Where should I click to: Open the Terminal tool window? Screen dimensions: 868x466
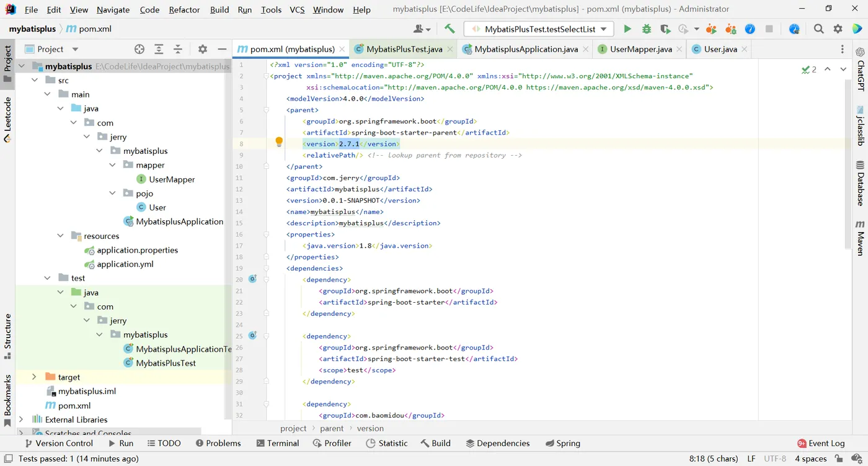(278, 443)
